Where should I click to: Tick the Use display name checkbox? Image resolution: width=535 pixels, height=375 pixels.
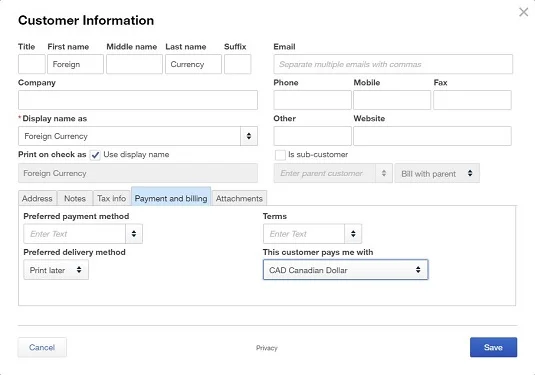[95, 155]
